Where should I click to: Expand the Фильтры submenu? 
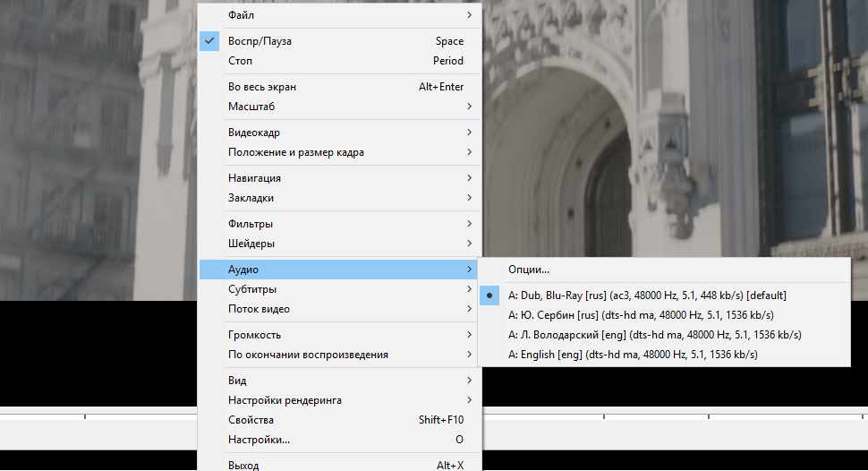[251, 224]
